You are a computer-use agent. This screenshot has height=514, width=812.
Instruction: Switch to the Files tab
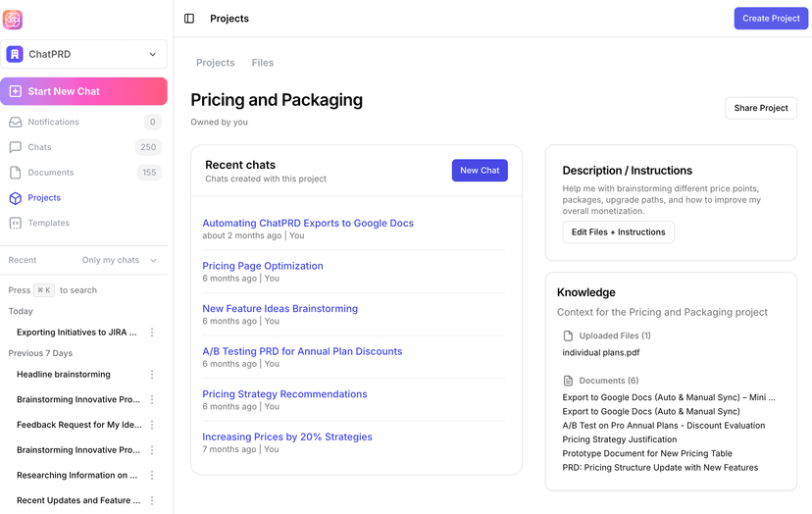click(263, 63)
